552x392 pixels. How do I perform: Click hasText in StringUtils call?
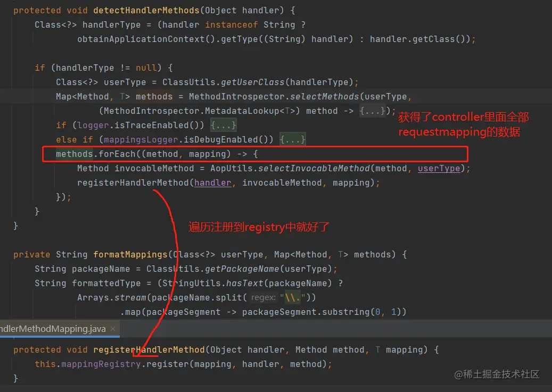244,283
